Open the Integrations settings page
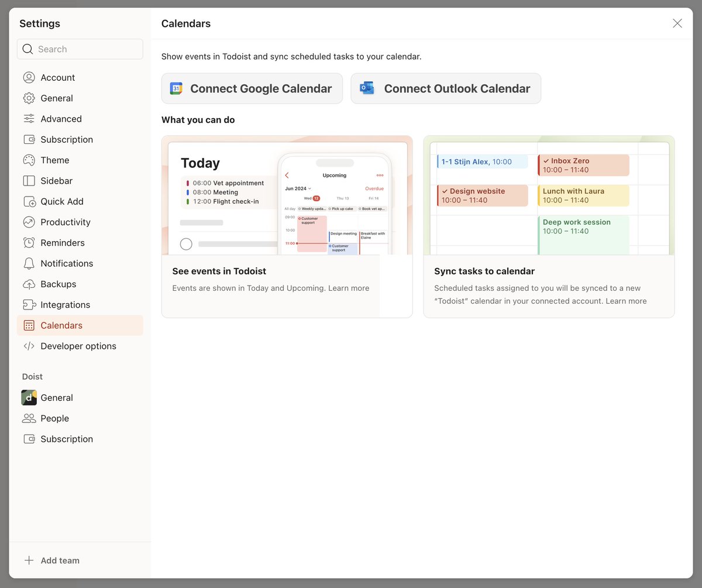The width and height of the screenshot is (702, 588). pyautogui.click(x=80, y=305)
